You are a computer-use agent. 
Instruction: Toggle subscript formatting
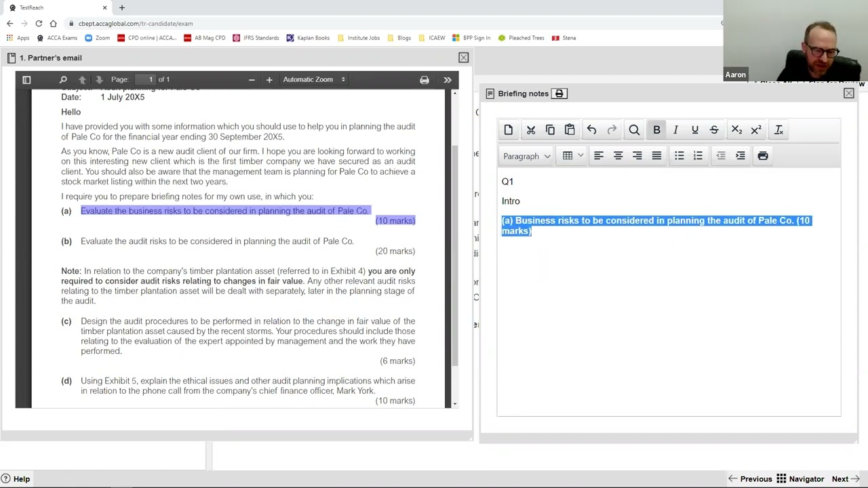click(736, 130)
